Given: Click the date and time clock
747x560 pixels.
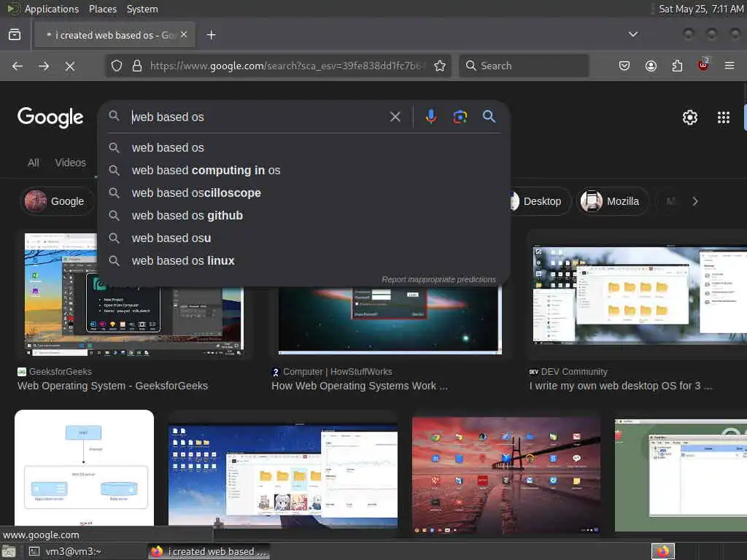Looking at the screenshot, I should 701,9.
